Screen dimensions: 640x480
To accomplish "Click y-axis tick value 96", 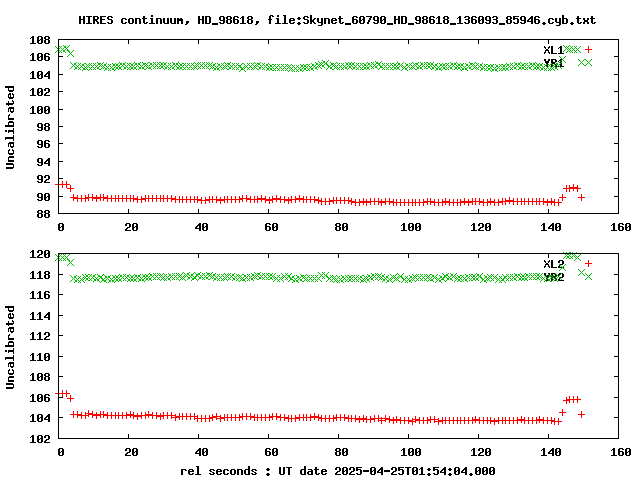I will pos(44,144).
